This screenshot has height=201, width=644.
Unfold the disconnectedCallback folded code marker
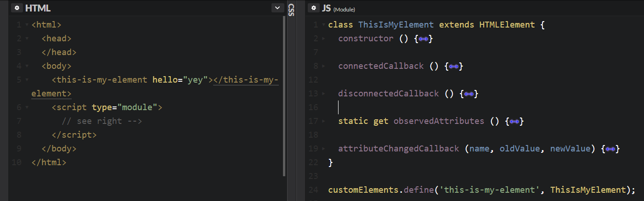pos(469,94)
